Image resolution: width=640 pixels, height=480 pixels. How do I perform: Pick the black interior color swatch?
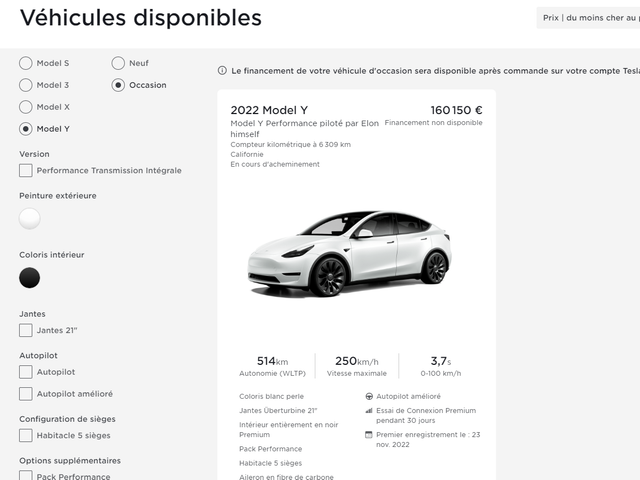(29, 278)
